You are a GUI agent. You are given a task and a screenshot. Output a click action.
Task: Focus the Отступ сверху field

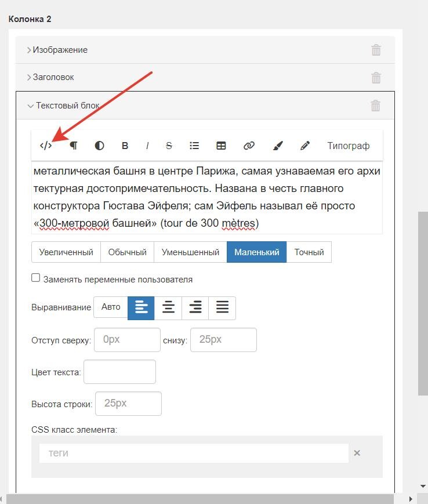click(127, 340)
